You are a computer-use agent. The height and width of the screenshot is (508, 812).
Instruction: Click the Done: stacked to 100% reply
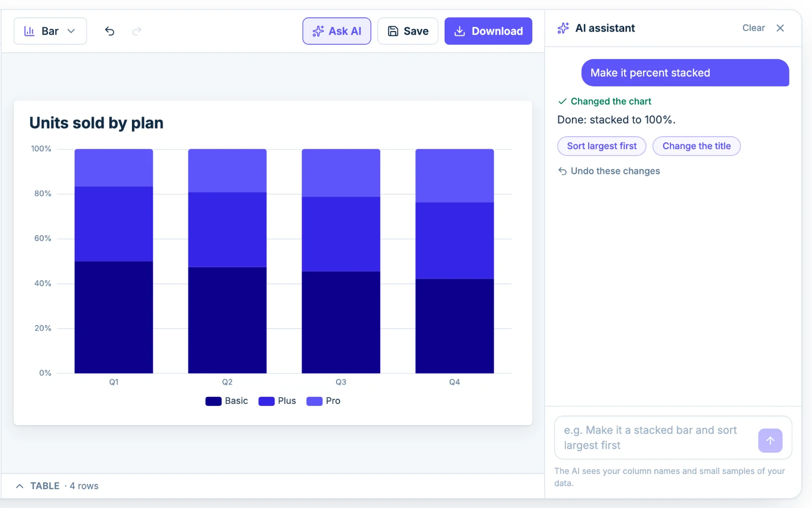(x=617, y=120)
